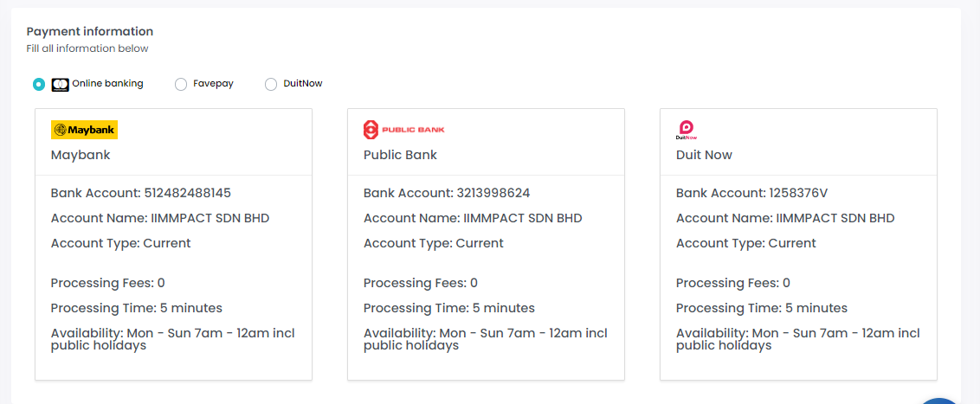Click Duit Now account number 1258376V
Viewport: 980px width, 404px height.
[x=798, y=193]
